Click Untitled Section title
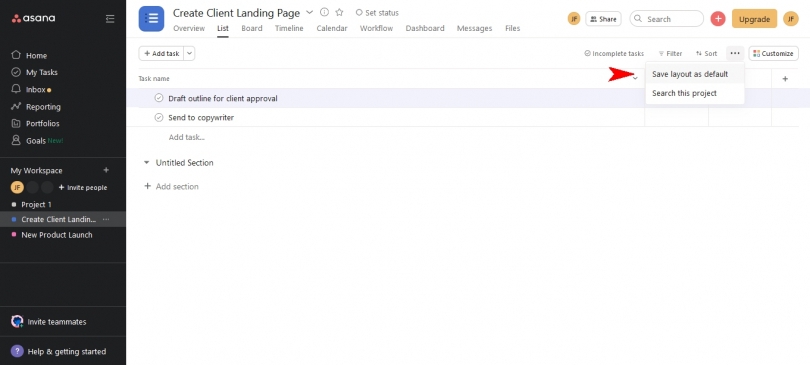 click(x=184, y=163)
